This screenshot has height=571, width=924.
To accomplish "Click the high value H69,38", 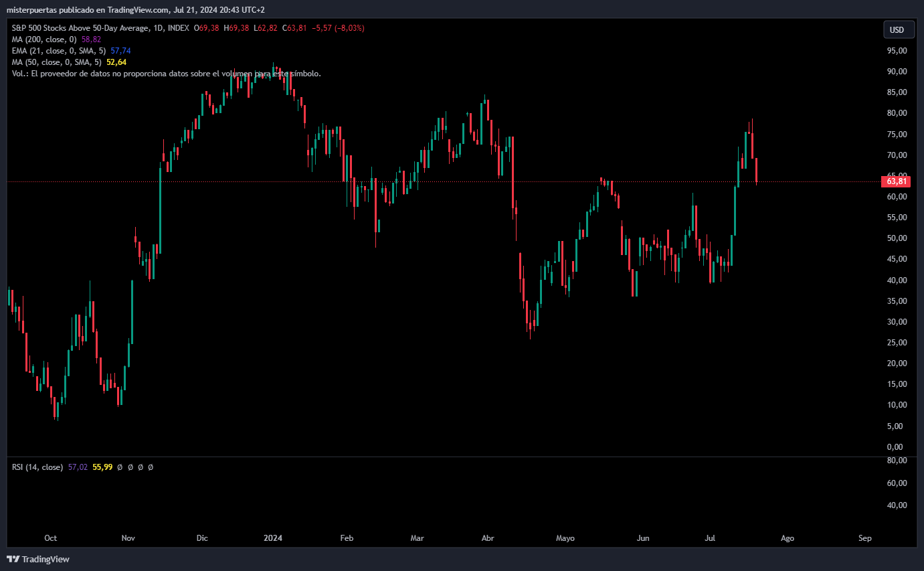I will (x=236, y=28).
